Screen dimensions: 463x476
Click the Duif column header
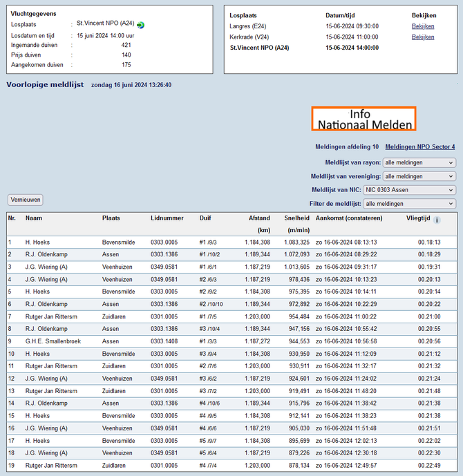click(x=205, y=218)
